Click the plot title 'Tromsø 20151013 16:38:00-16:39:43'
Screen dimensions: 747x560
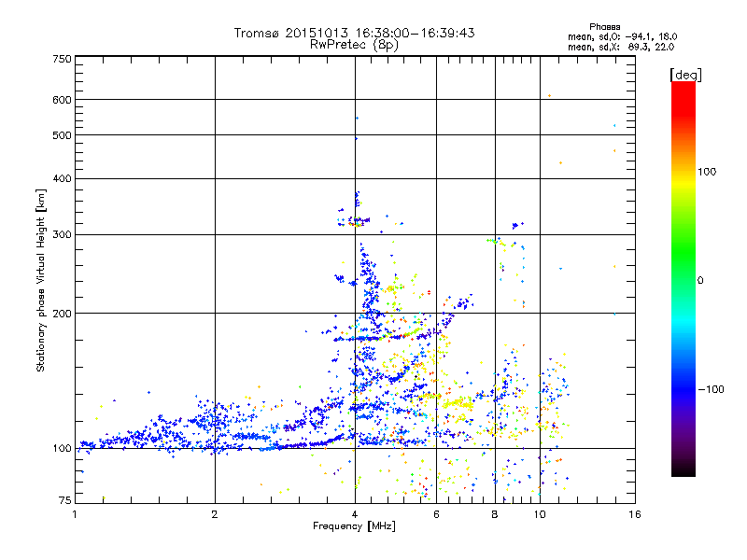click(354, 33)
